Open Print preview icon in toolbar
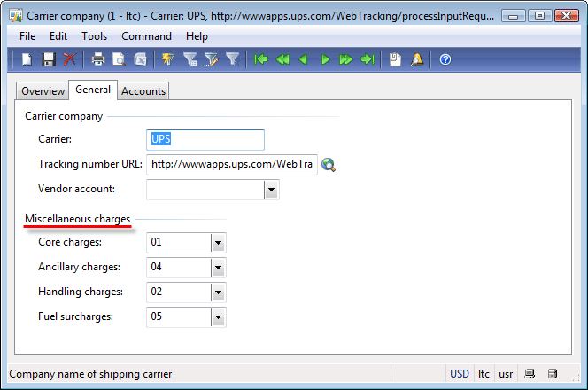Viewport: 588px width, 390px height. click(x=119, y=59)
